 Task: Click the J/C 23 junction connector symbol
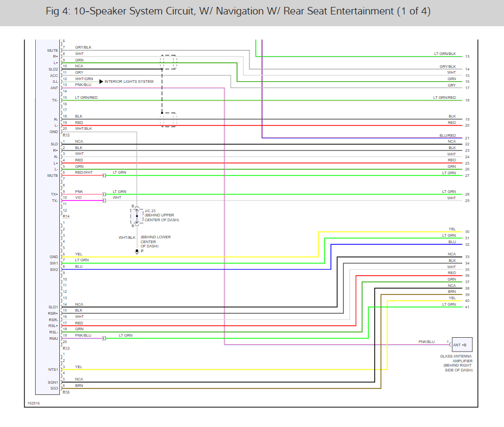[x=137, y=216]
